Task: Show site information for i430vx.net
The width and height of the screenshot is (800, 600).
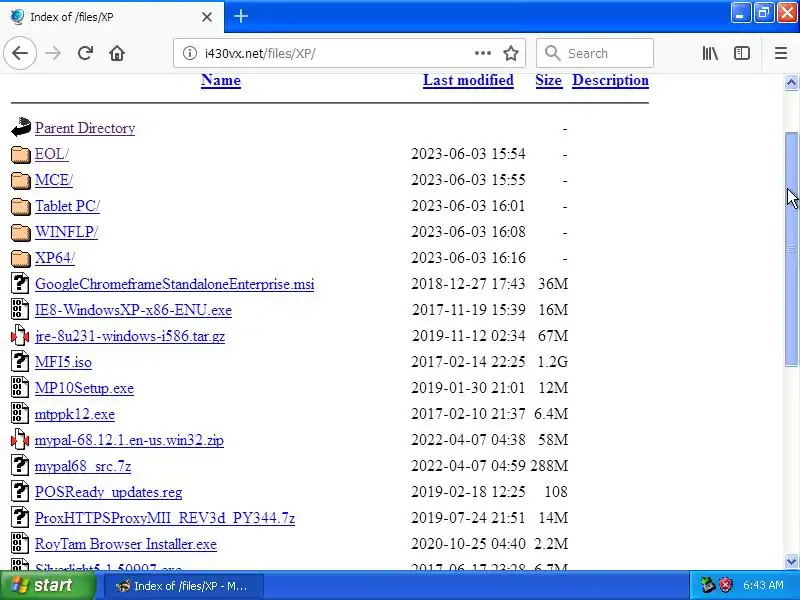Action: pos(190,53)
